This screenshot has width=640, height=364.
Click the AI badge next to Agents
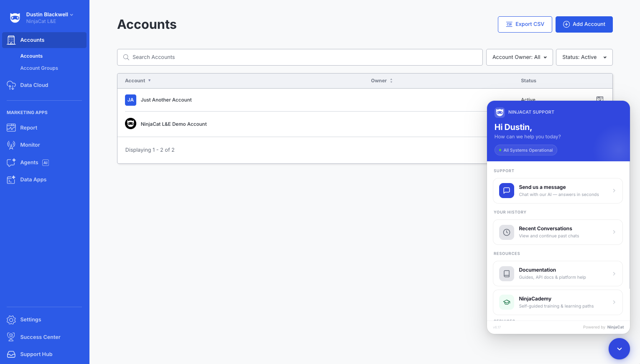46,163
